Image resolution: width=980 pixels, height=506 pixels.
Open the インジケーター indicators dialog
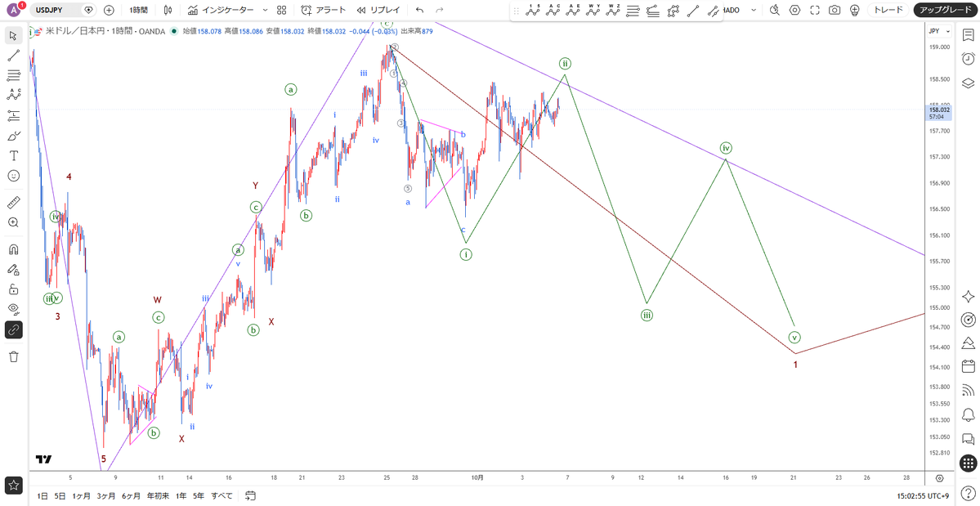(221, 10)
